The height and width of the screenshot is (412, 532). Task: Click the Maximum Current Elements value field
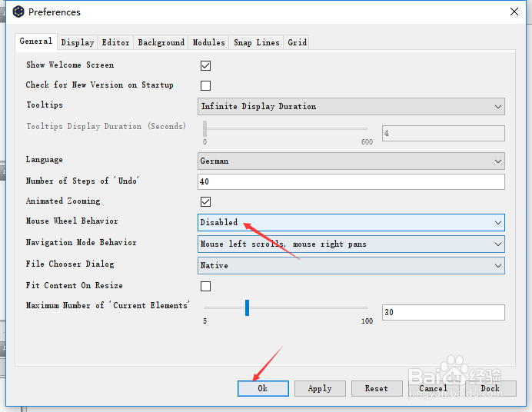pos(444,312)
